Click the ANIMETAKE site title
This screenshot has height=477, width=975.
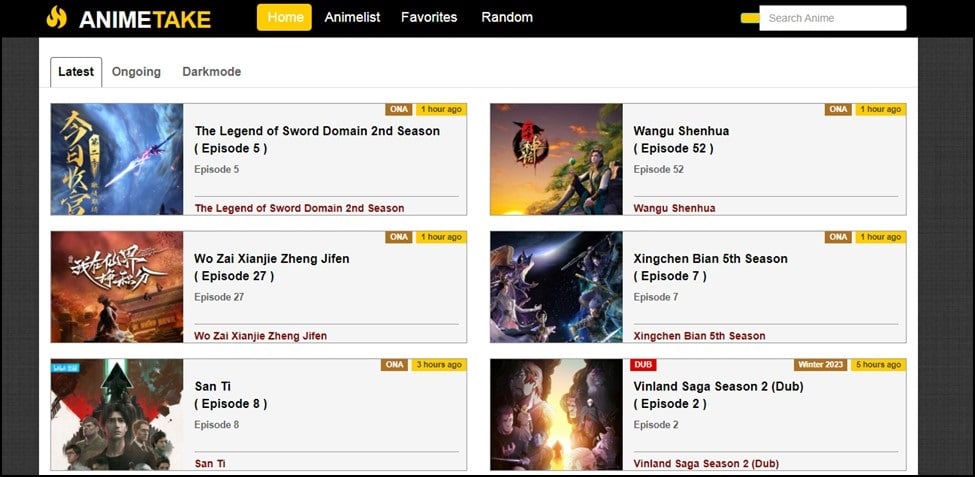point(145,19)
